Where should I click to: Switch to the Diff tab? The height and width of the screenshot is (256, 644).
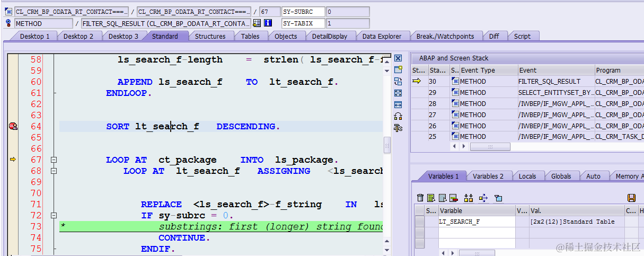pyautogui.click(x=494, y=36)
